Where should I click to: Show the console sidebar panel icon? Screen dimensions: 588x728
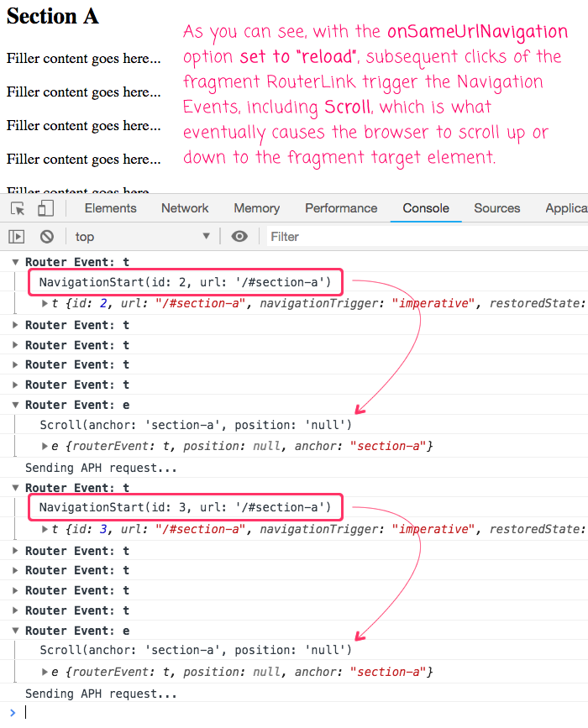18,237
